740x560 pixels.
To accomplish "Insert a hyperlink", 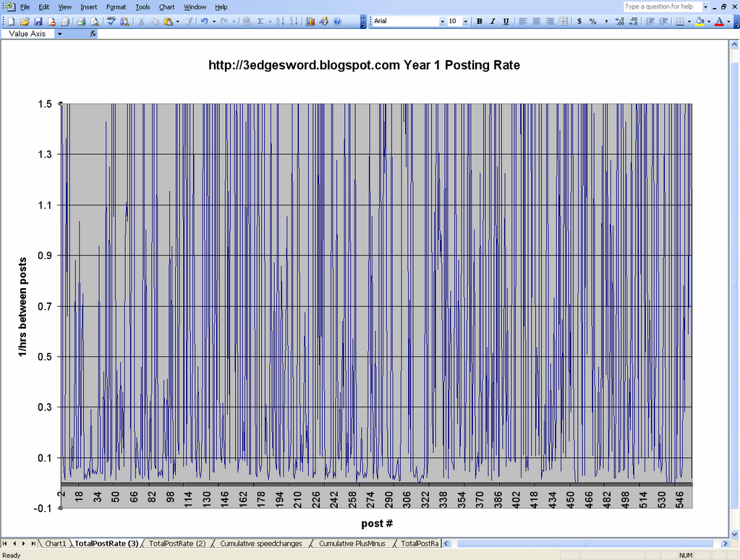I will (x=247, y=21).
